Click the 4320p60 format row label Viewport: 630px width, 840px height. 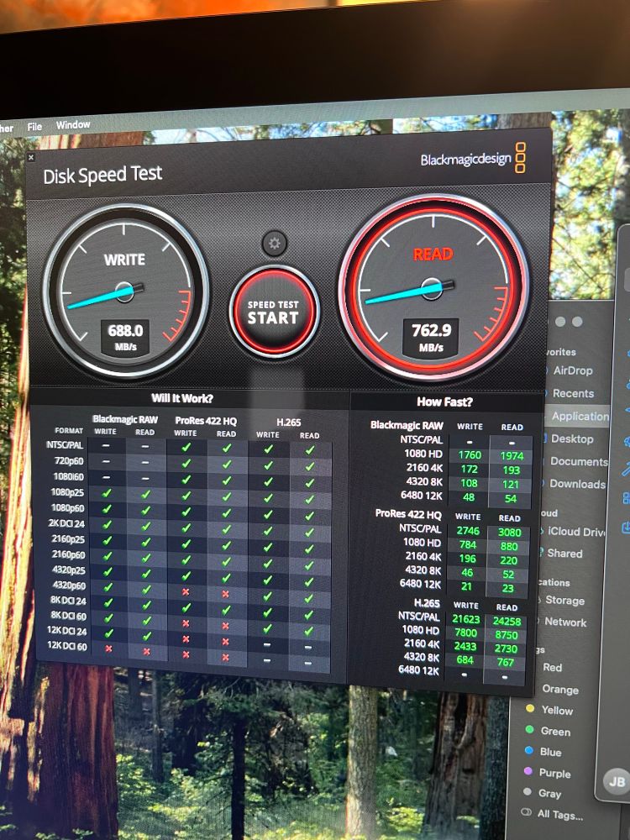(x=69, y=585)
